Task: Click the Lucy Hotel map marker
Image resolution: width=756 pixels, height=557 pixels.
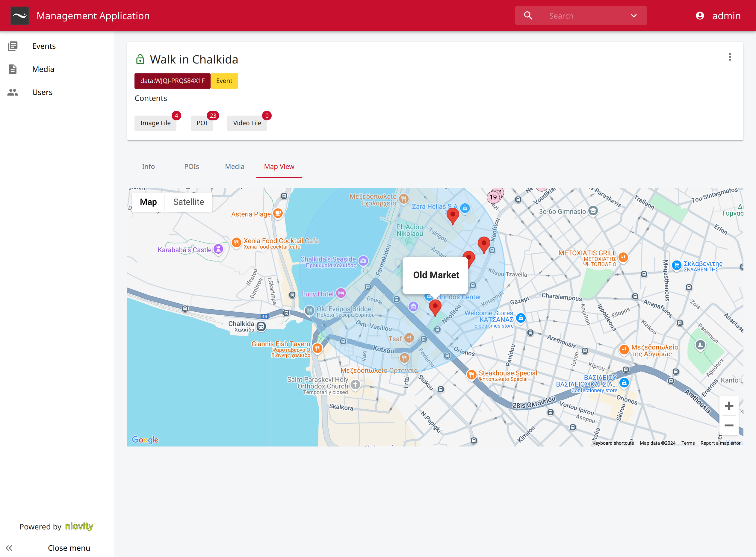Action: pyautogui.click(x=341, y=293)
